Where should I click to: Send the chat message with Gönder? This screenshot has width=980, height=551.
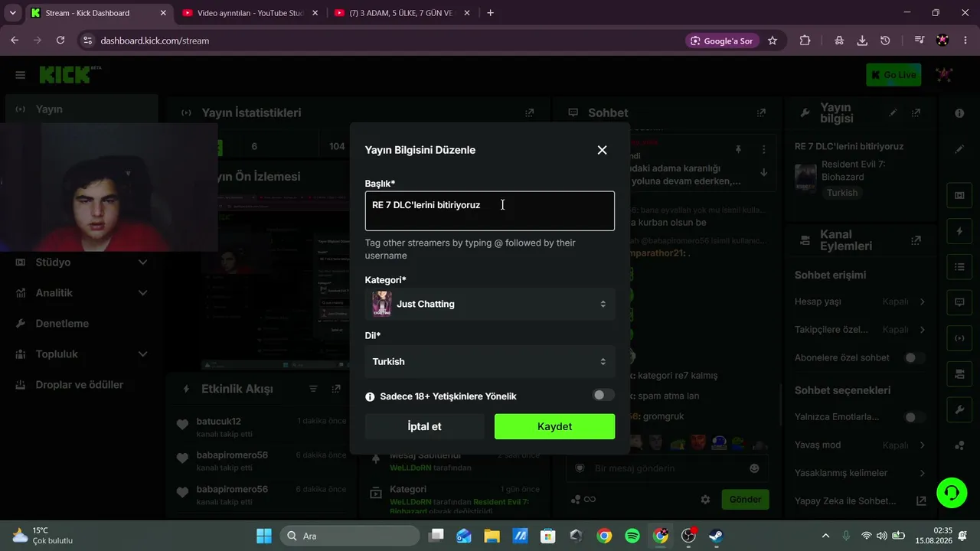(x=745, y=500)
